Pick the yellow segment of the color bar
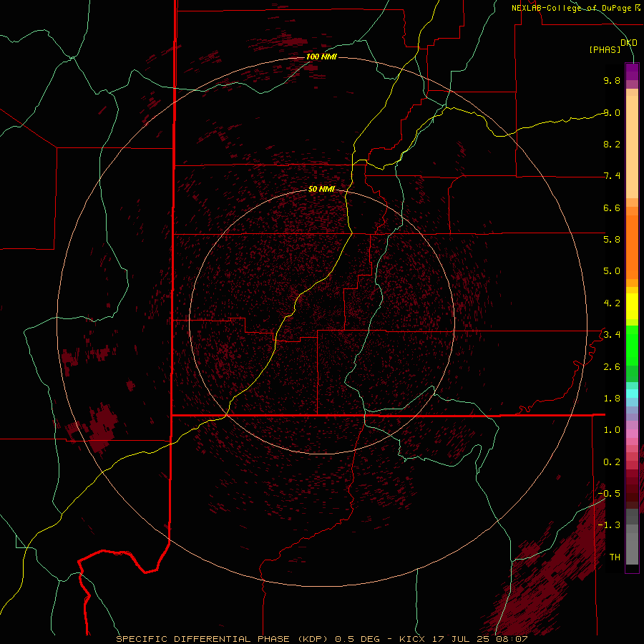 pos(632,306)
